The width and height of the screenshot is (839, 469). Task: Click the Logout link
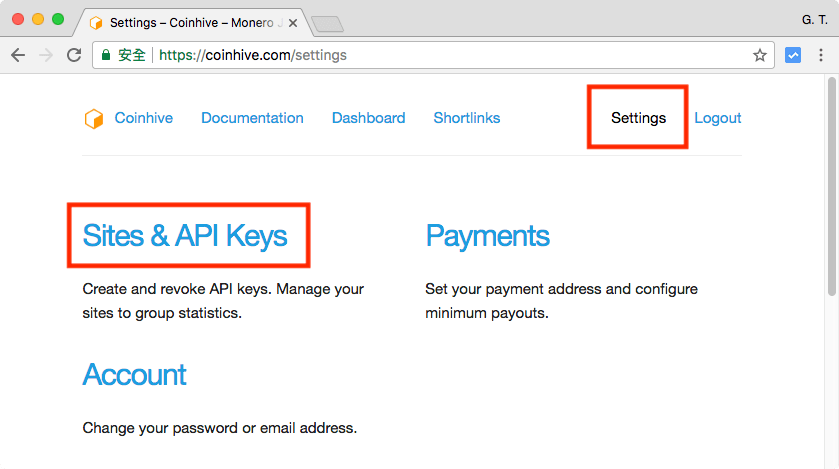coord(717,118)
